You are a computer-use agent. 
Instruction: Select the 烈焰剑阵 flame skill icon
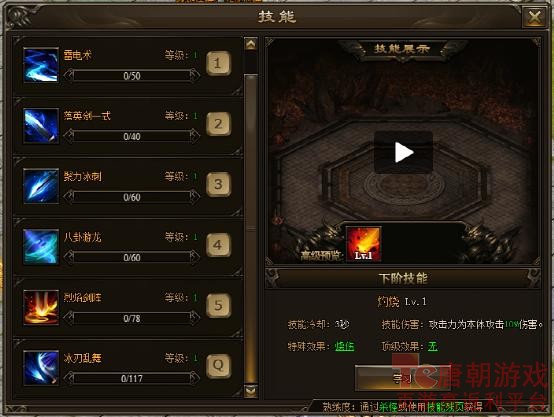[x=41, y=307]
